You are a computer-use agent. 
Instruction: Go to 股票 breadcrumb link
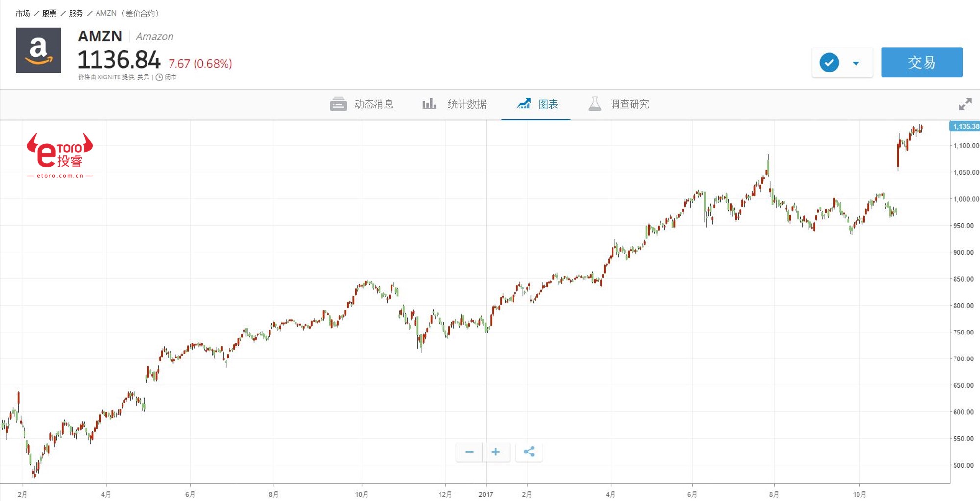(x=49, y=13)
